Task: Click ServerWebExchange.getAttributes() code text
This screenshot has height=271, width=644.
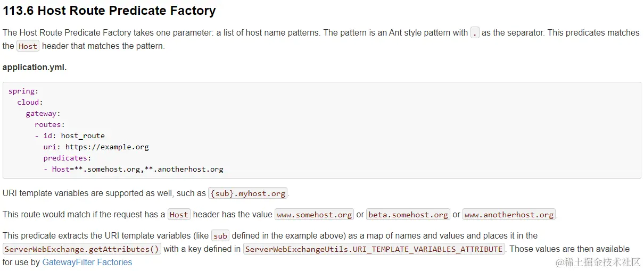Action: (82, 249)
